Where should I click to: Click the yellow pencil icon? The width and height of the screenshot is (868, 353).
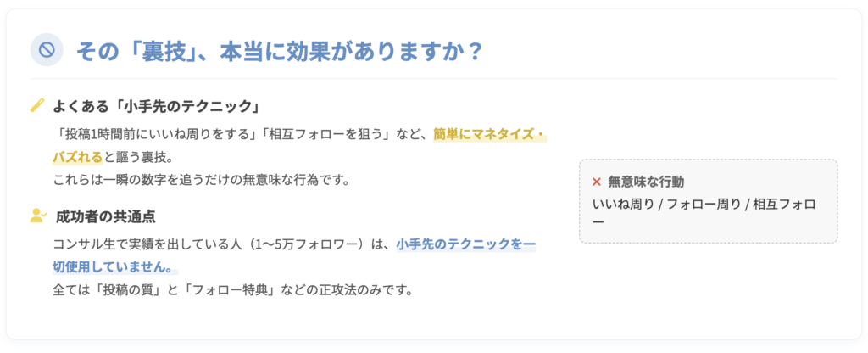[36, 106]
